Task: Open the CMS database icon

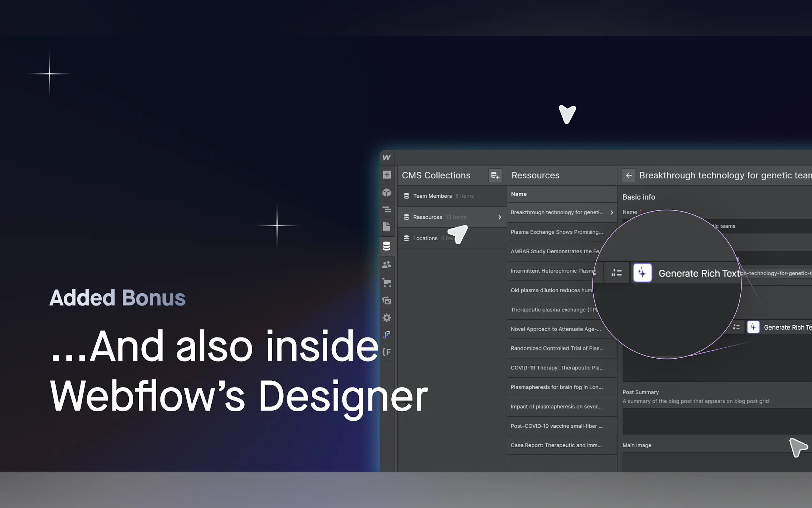Action: 386,246
